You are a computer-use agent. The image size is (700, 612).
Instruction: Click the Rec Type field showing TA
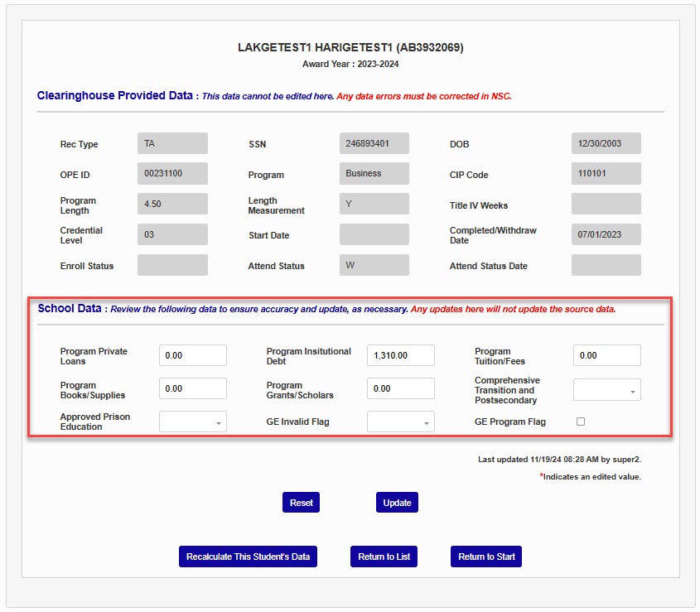coord(172,143)
